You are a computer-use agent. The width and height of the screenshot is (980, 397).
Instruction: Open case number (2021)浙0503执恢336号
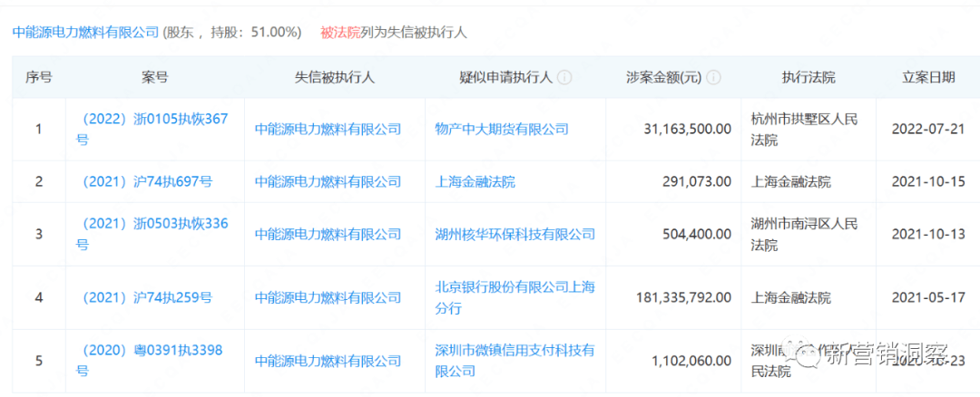[x=152, y=233]
